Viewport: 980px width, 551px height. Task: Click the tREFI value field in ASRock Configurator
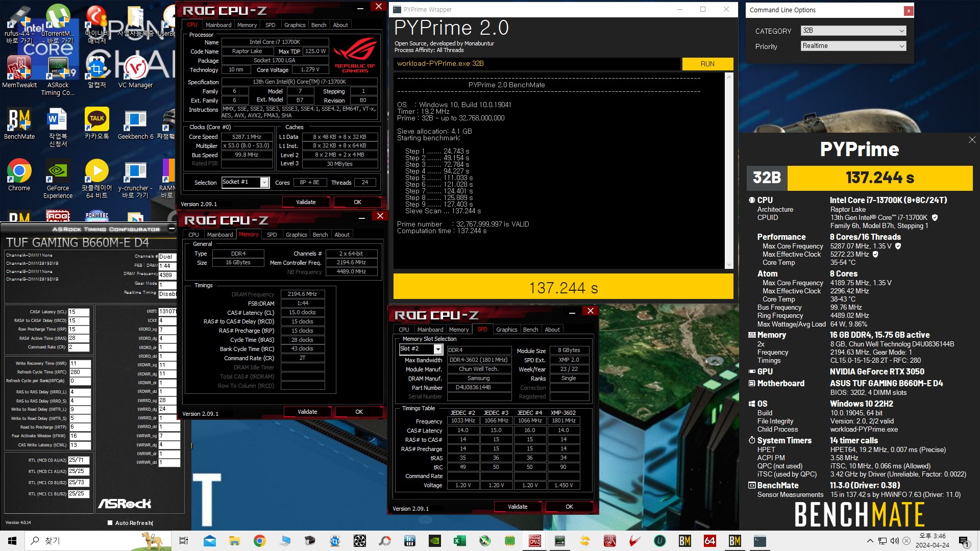[167, 311]
